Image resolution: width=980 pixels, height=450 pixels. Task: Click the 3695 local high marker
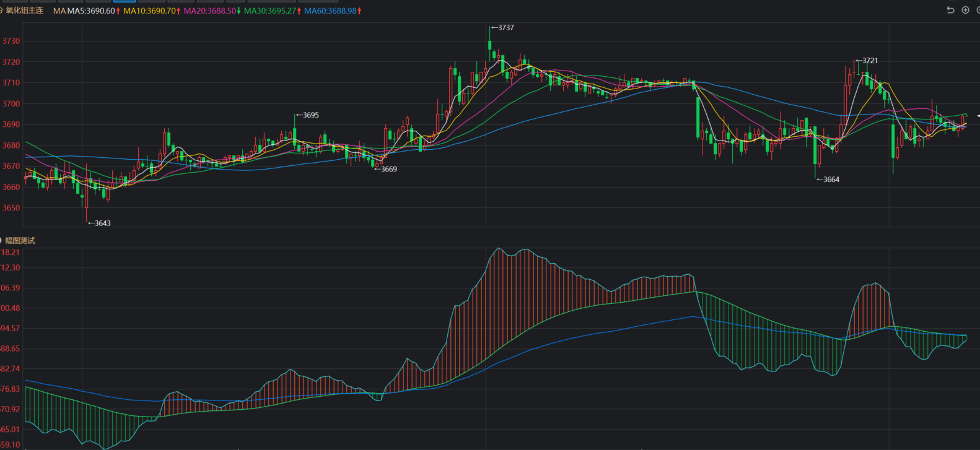[307, 115]
